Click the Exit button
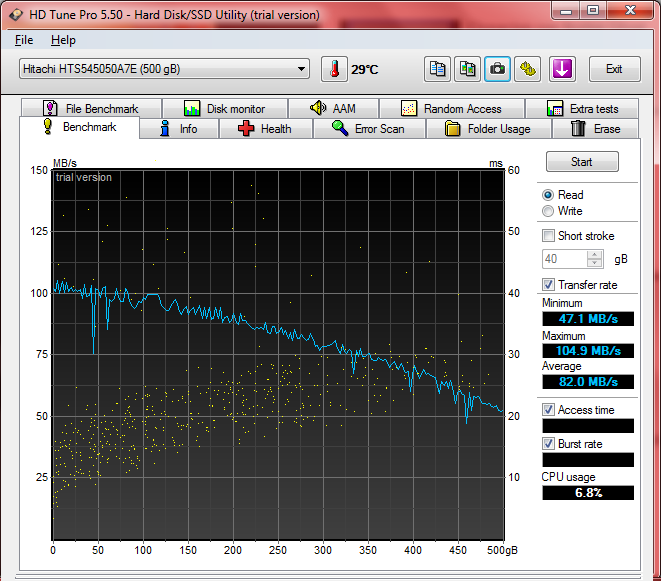 614,69
